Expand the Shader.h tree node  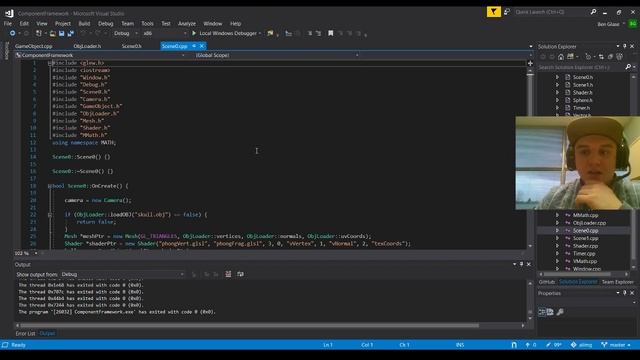(x=558, y=93)
